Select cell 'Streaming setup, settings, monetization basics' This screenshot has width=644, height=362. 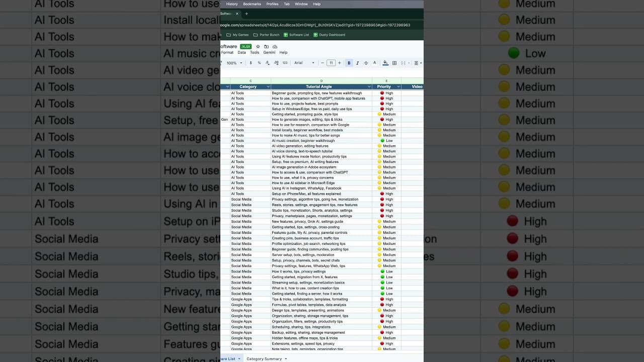(x=321, y=283)
